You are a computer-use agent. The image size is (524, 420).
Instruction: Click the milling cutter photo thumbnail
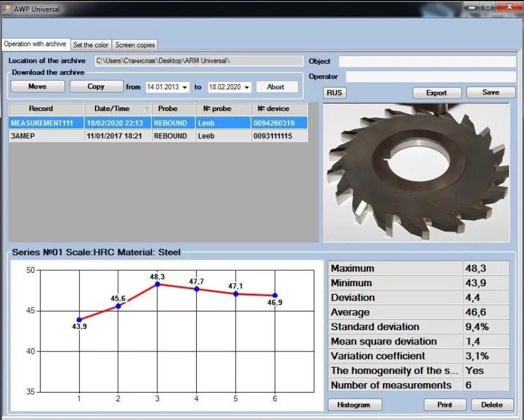(x=418, y=172)
